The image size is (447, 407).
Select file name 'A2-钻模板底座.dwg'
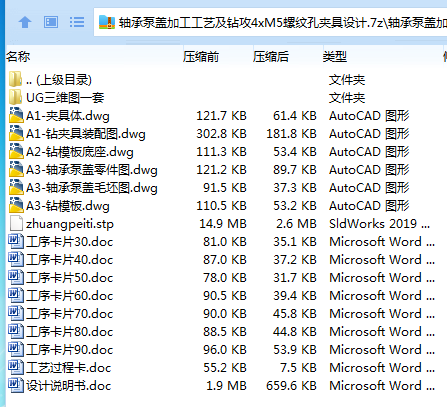(x=80, y=152)
